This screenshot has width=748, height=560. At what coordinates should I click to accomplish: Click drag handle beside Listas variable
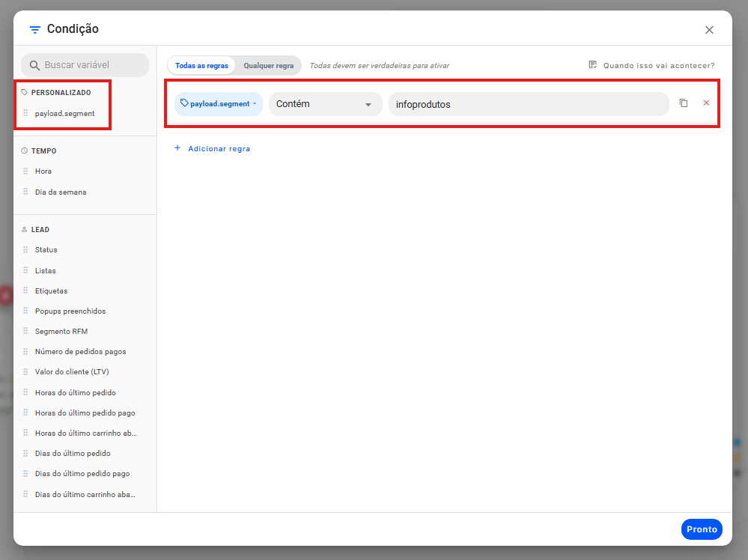pos(25,270)
